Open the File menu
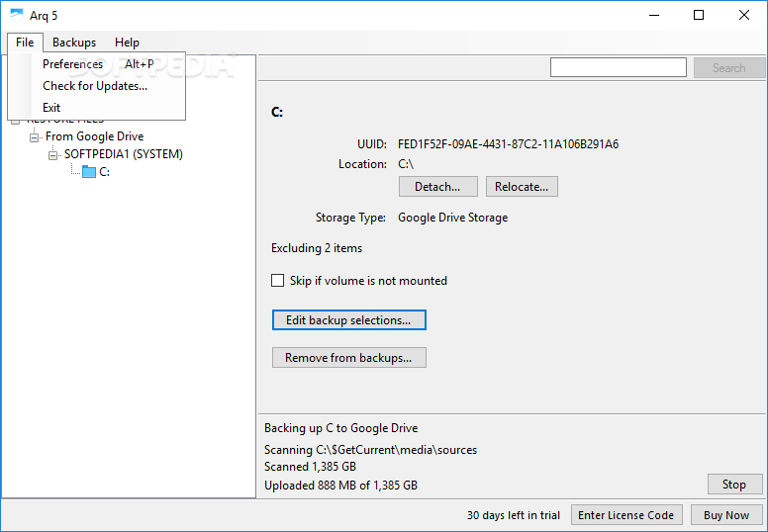Viewport: 768px width, 532px height. [25, 43]
